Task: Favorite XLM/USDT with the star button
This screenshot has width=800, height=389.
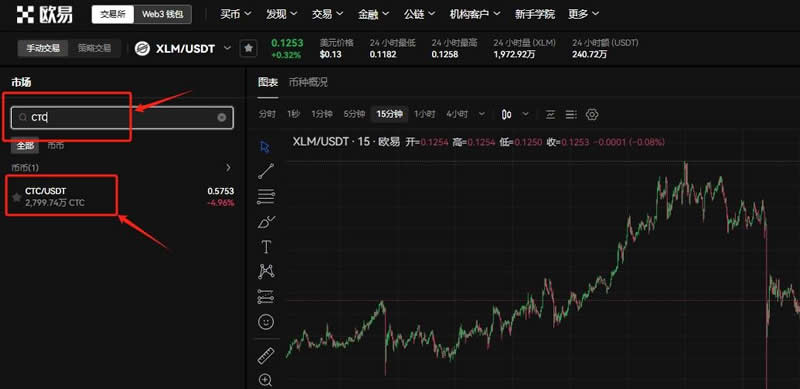Action: [248, 48]
